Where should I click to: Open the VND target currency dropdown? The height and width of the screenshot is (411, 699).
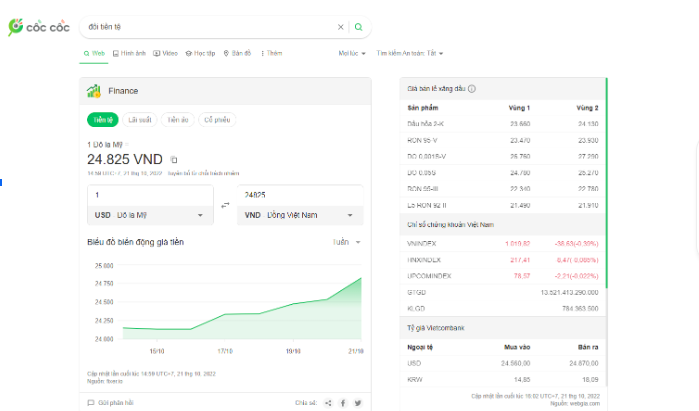click(299, 215)
